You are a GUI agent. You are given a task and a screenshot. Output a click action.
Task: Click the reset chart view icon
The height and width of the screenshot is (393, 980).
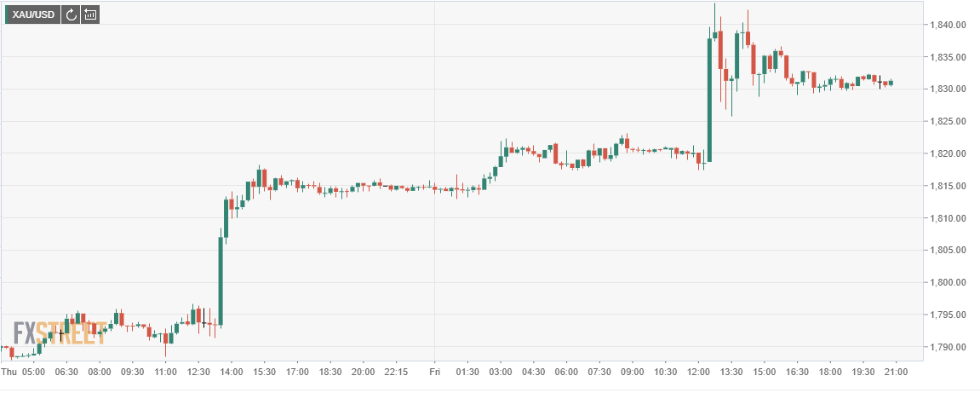(90, 14)
